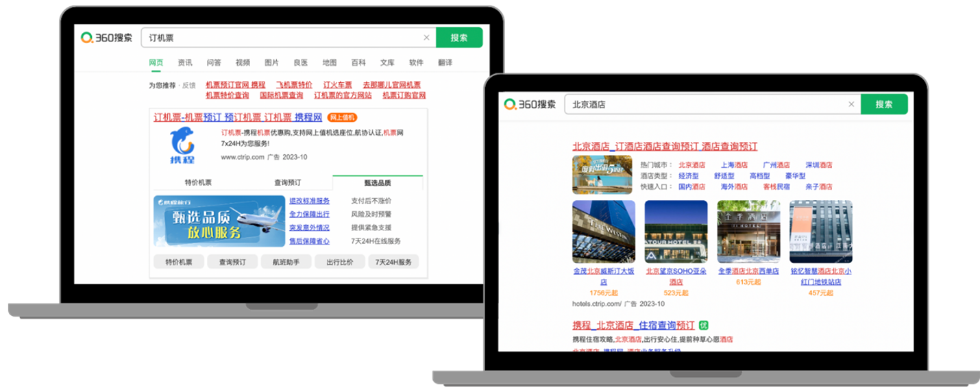The height and width of the screenshot is (392, 980).
Task: Click the 全季酒店 hotel photo
Action: point(748,232)
